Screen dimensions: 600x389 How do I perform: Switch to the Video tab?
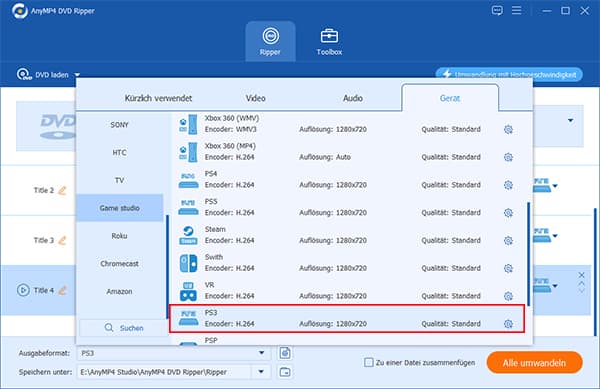[x=256, y=98]
